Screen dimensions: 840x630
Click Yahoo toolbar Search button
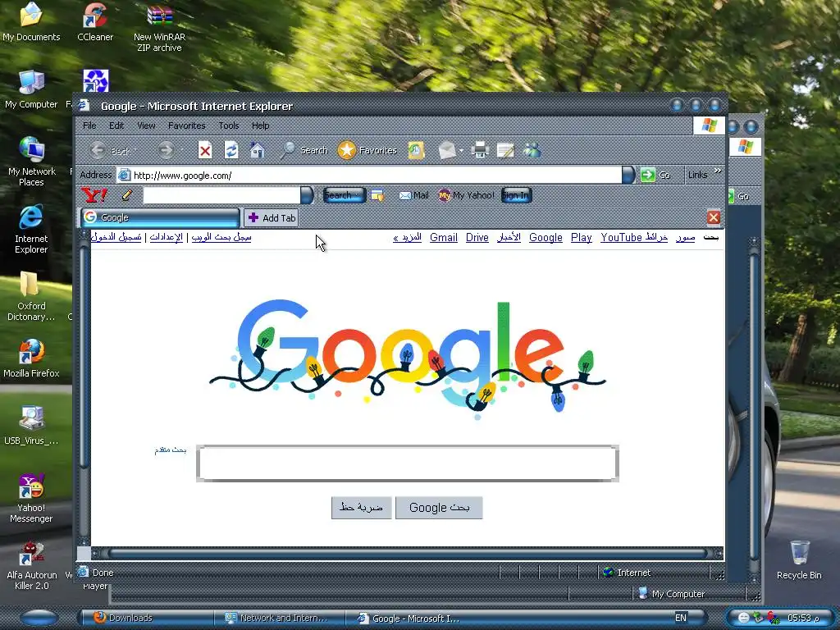pyautogui.click(x=344, y=195)
